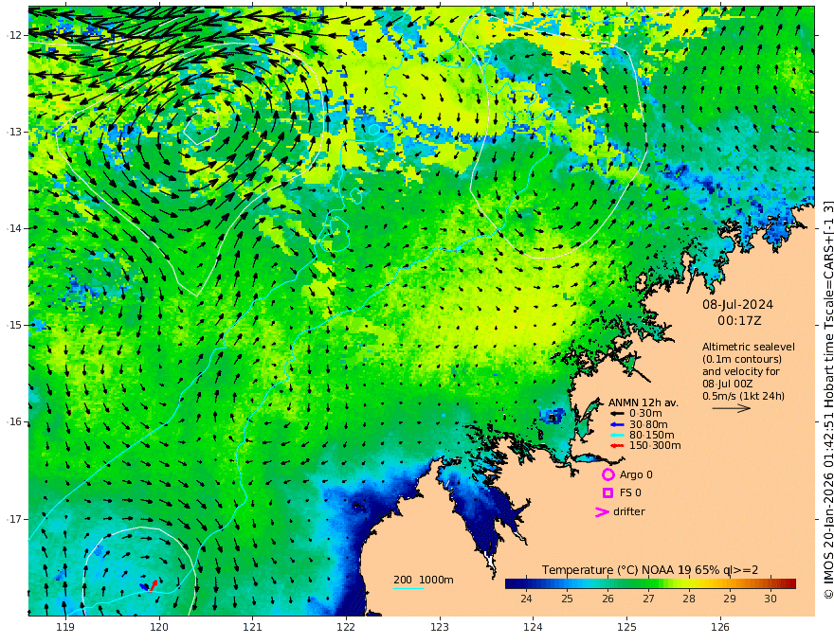This screenshot has width=834, height=644.
Task: Click the 'Argo 0' legend label
Action: click(x=636, y=474)
